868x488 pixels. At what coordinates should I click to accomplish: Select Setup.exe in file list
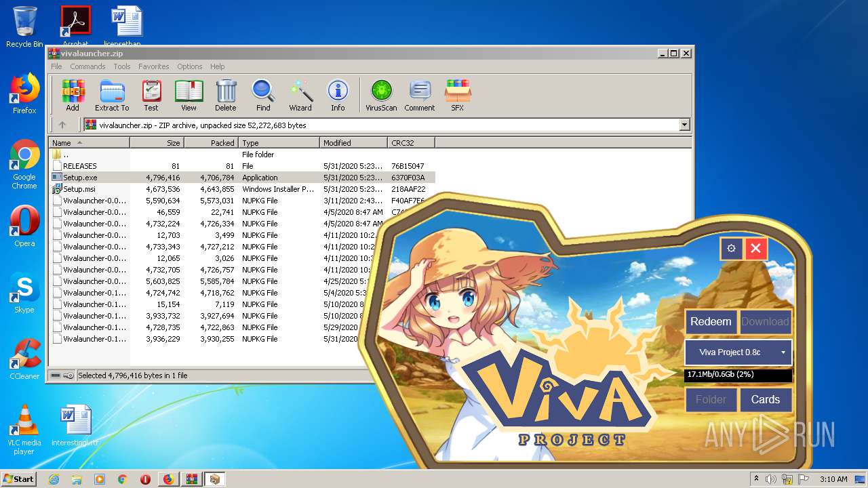[x=242, y=178]
